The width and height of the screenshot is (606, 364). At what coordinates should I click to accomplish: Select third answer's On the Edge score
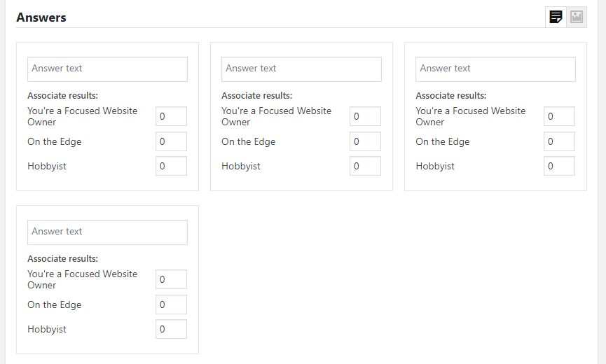(559, 141)
